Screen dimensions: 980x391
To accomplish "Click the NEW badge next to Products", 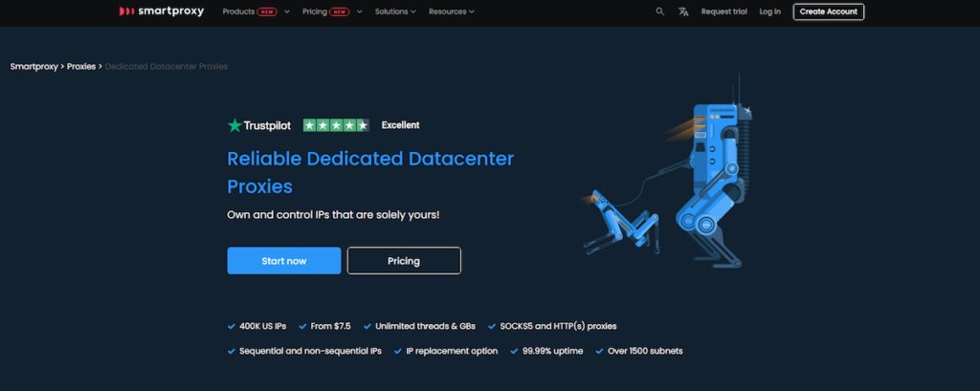I will pyautogui.click(x=267, y=11).
